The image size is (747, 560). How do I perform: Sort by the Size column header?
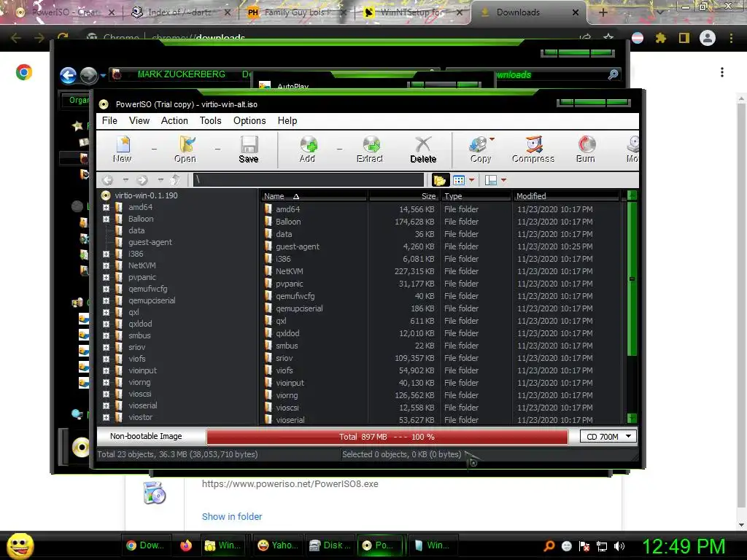click(403, 196)
